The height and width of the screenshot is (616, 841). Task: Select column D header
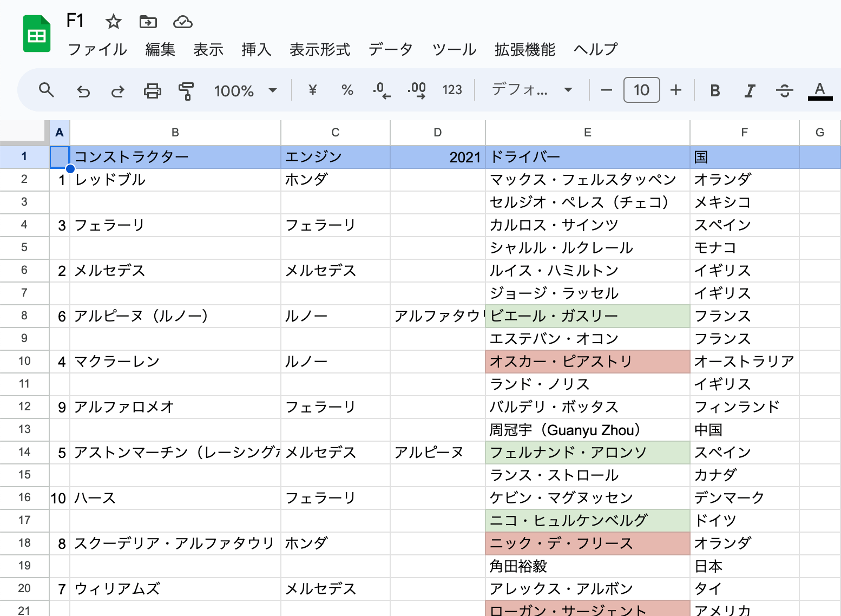(x=438, y=133)
